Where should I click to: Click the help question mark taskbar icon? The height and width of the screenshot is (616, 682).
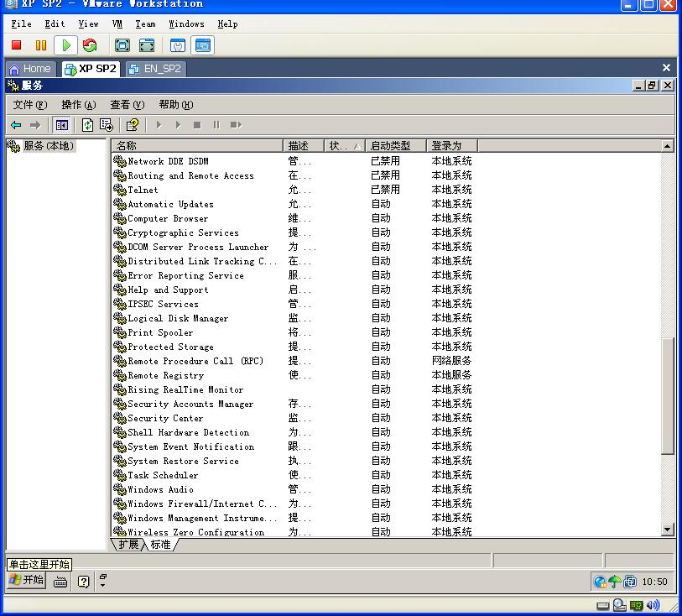pos(84,582)
